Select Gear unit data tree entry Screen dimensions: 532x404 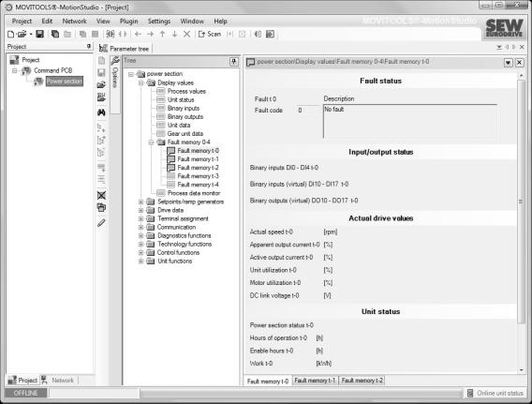click(185, 134)
